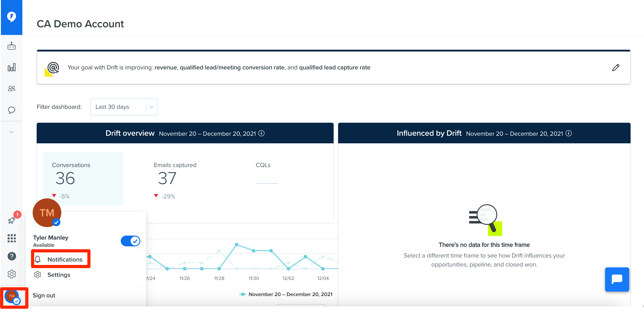This screenshot has width=644, height=318.
Task: Open the Help question mark icon
Action: click(11, 256)
